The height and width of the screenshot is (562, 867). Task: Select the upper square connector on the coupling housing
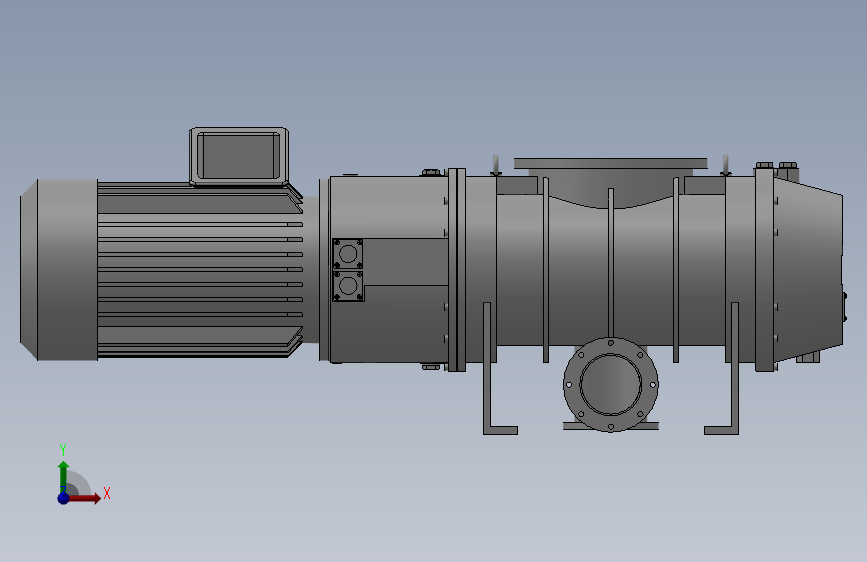tap(348, 254)
